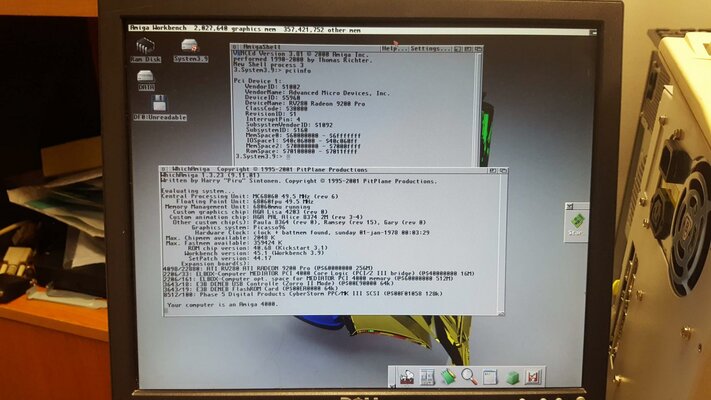
Task: Open the Ram Disk icon
Action: coord(145,48)
